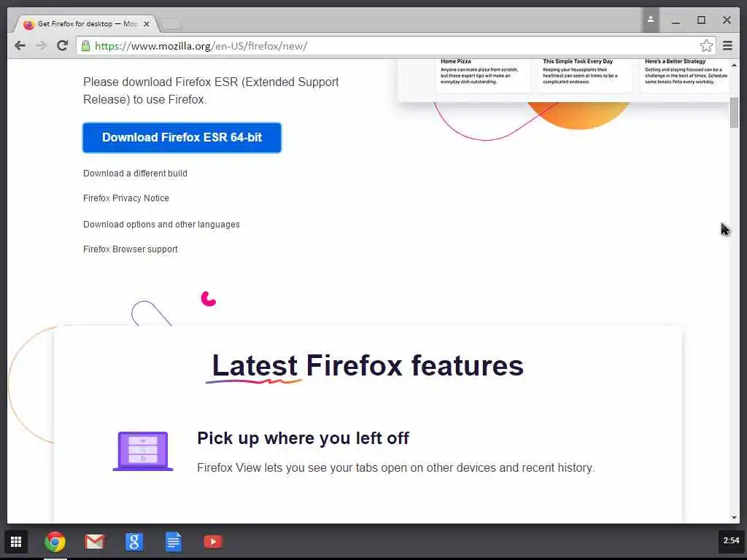Click the Latest Firefox features heading
747x560 pixels.
click(x=368, y=366)
